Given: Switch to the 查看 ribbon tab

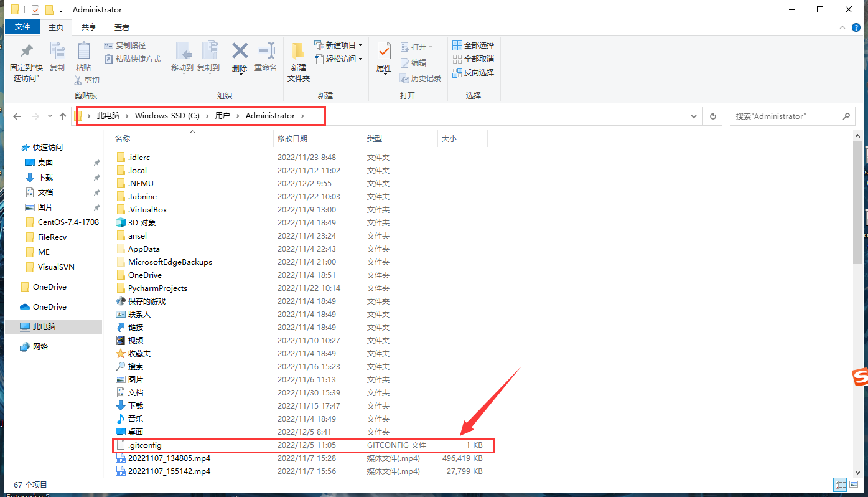Looking at the screenshot, I should (x=121, y=27).
